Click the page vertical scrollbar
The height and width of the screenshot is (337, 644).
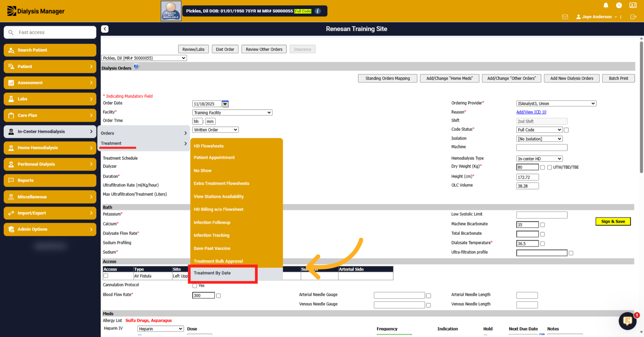pos(641,107)
